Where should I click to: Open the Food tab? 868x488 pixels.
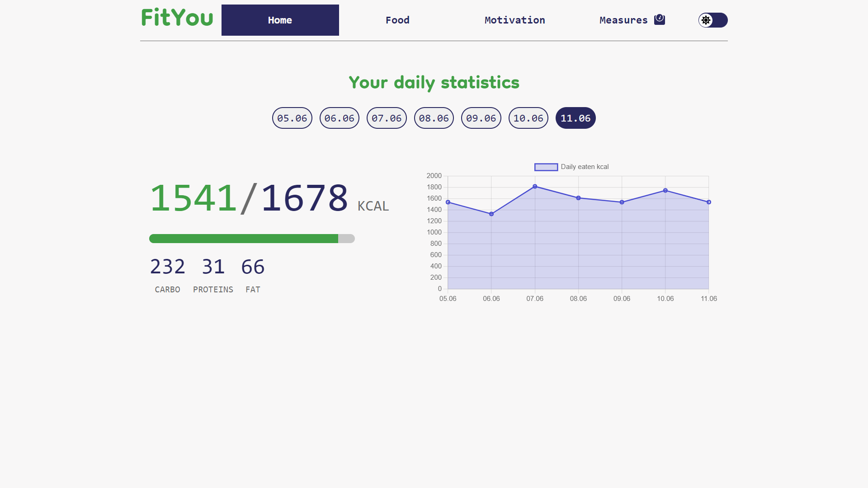coord(398,20)
